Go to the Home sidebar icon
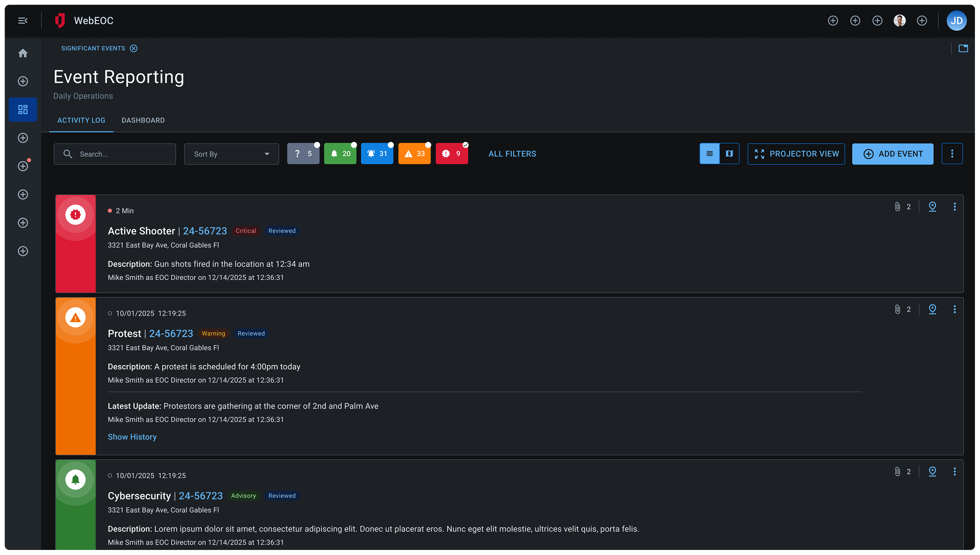Image resolution: width=980 pixels, height=555 pixels. 23,53
